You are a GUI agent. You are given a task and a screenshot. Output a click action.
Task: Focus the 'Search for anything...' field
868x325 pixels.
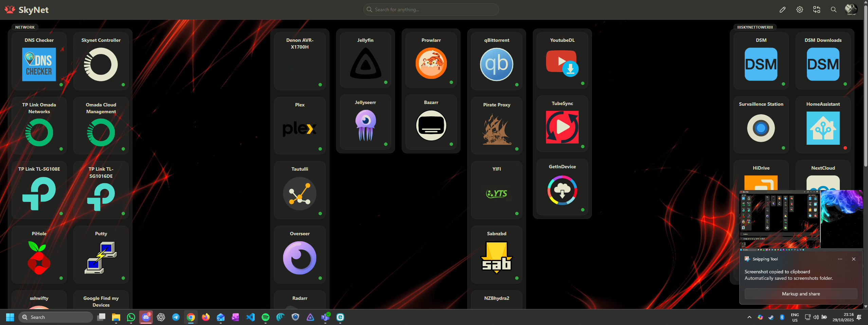(x=431, y=10)
